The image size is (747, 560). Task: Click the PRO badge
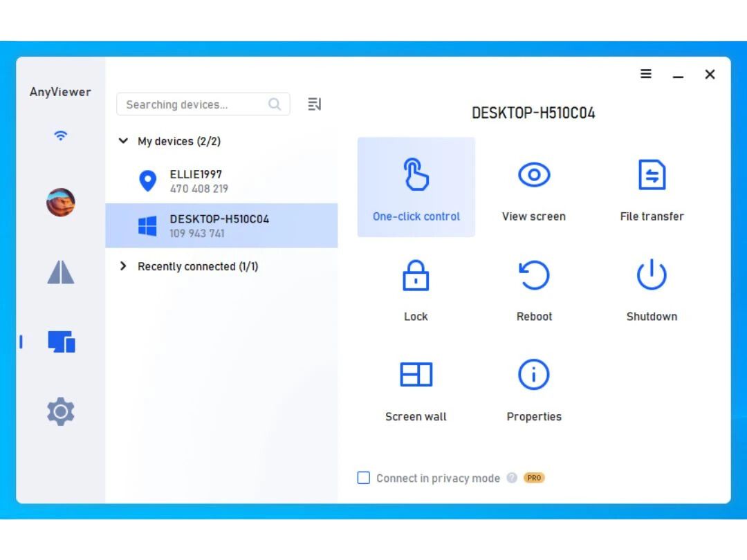coord(534,478)
